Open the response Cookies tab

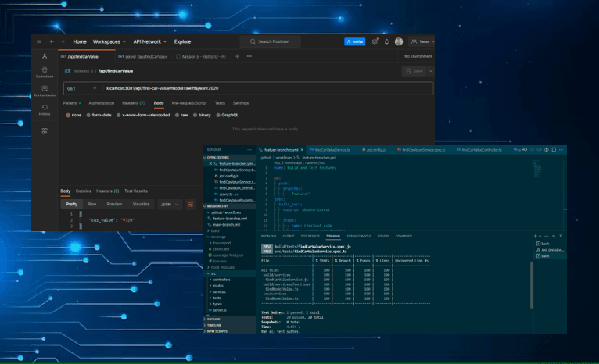83,191
